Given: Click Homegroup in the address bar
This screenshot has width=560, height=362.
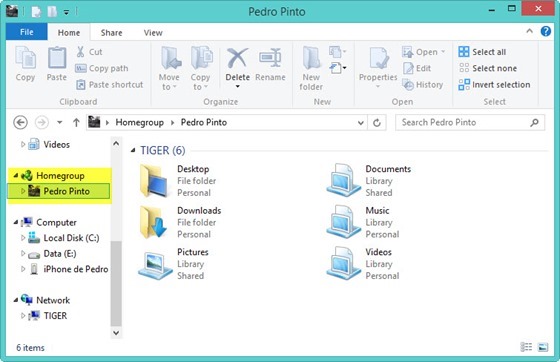Looking at the screenshot, I should [x=139, y=122].
